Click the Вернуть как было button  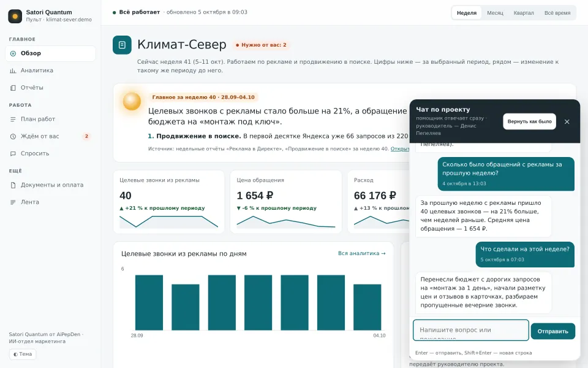tap(529, 121)
